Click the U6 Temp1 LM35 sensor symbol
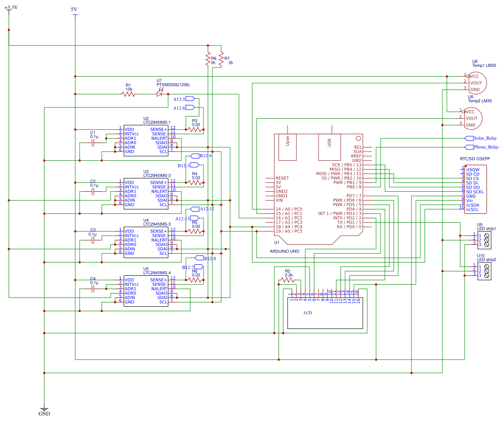Screen dimensions: 504x421 coord(477,83)
